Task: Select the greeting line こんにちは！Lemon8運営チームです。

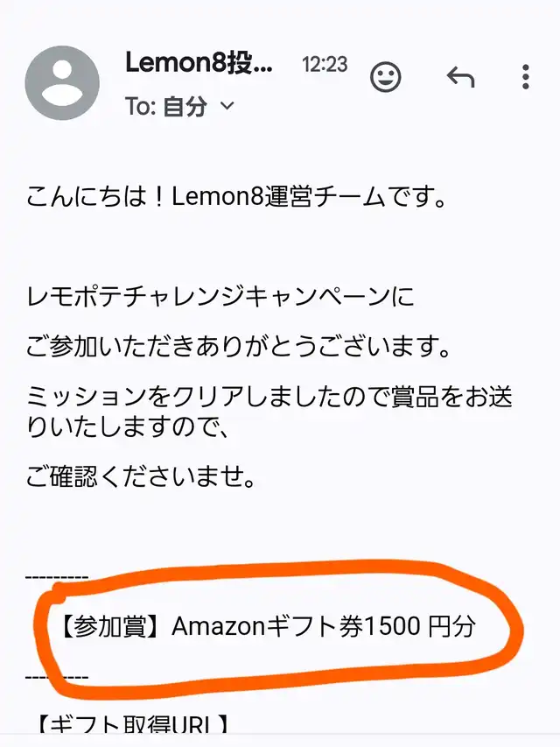Action: coord(236,196)
